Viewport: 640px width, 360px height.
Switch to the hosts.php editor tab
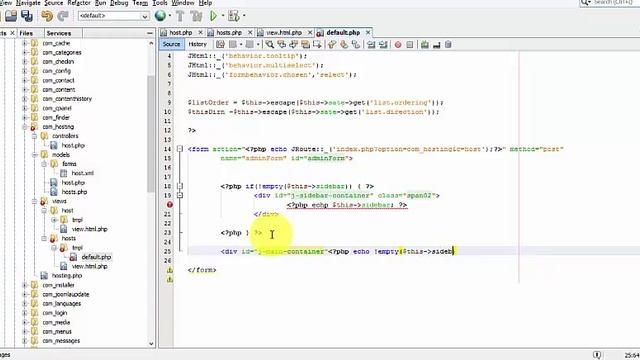(229, 32)
